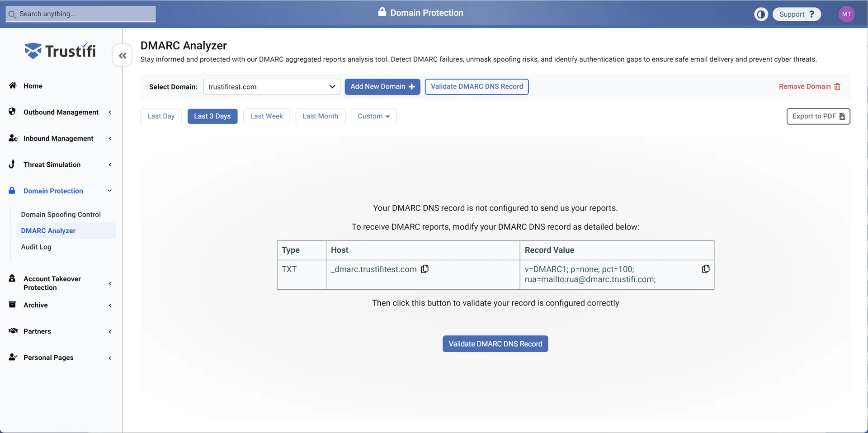Click Add New Domain button
This screenshot has width=868, height=433.
(x=382, y=87)
